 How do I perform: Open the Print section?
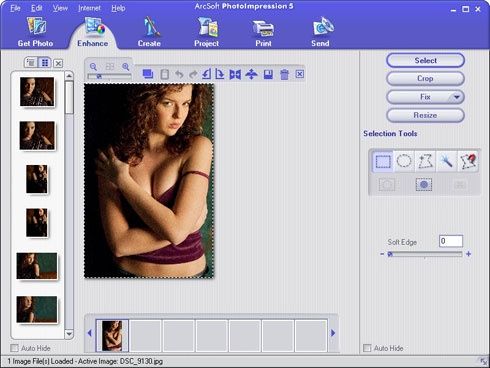pyautogui.click(x=263, y=32)
